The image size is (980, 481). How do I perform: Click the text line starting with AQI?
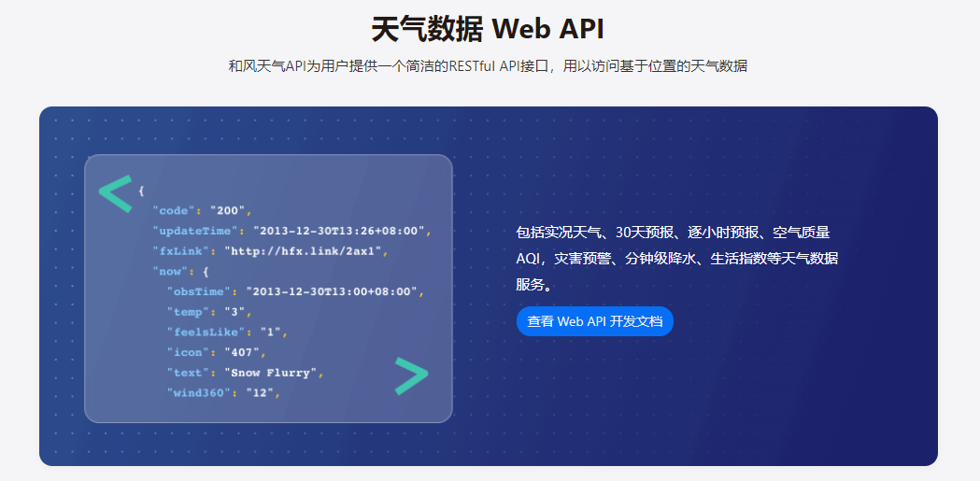click(677, 259)
